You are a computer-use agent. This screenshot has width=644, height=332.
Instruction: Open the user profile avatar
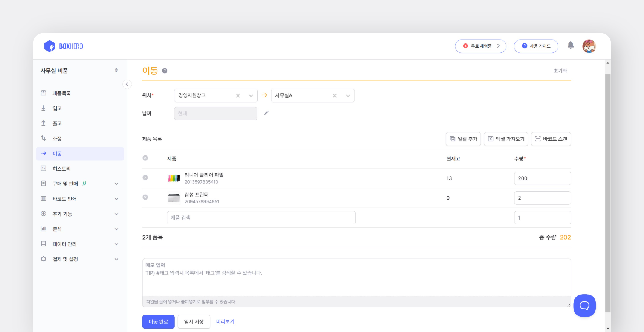[589, 46]
